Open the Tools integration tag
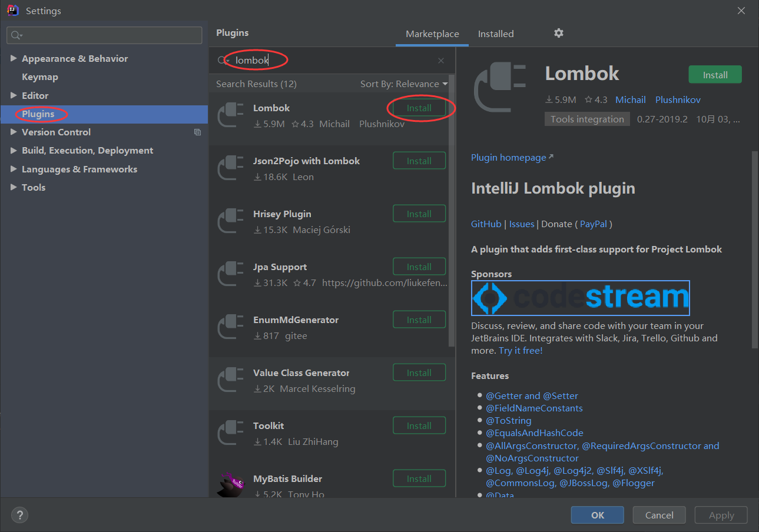 (587, 119)
